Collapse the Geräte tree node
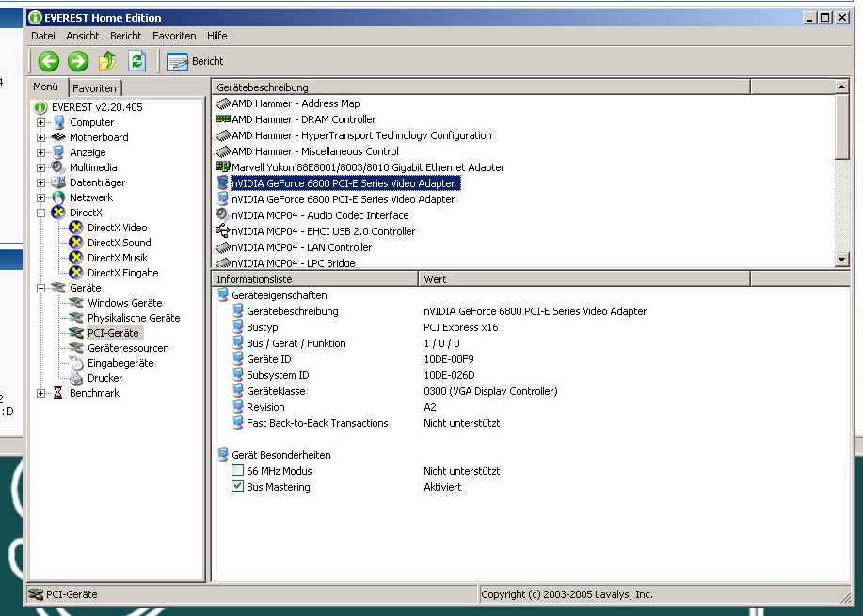Viewport: 863px width, 616px height. coord(40,288)
